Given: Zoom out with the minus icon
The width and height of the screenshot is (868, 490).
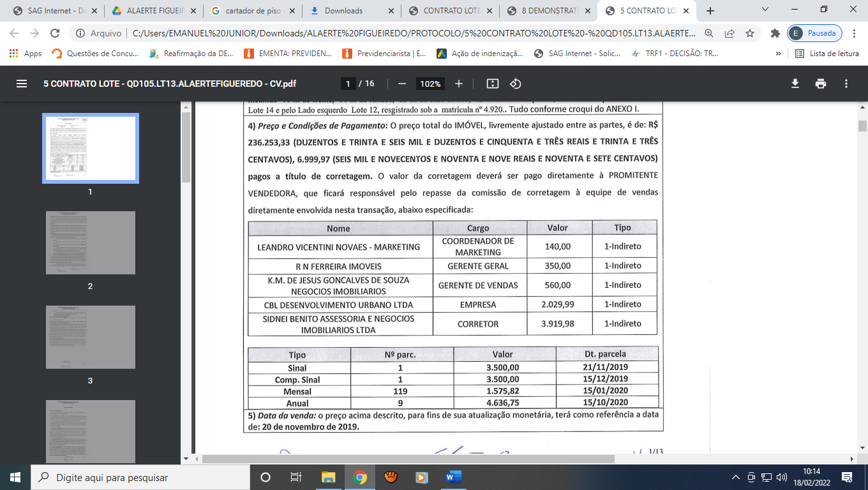Looking at the screenshot, I should (401, 84).
